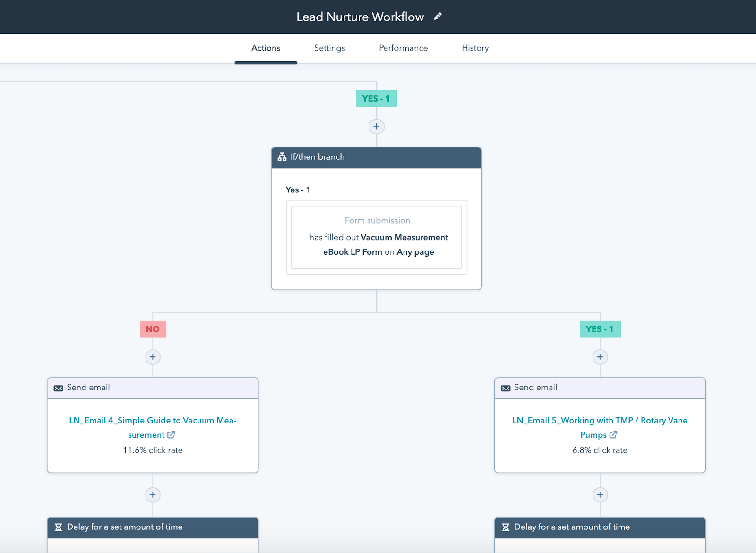Screen dimensions: 756x553
Task: Open external link icon for LN_Email 4
Action: click(171, 434)
